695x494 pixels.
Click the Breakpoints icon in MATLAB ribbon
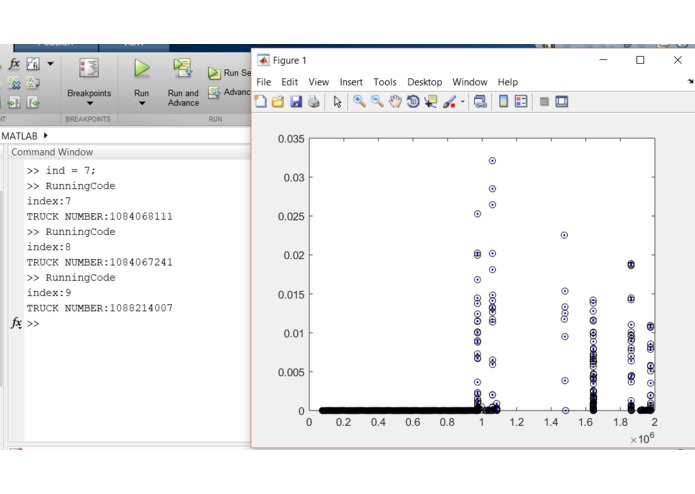89,68
